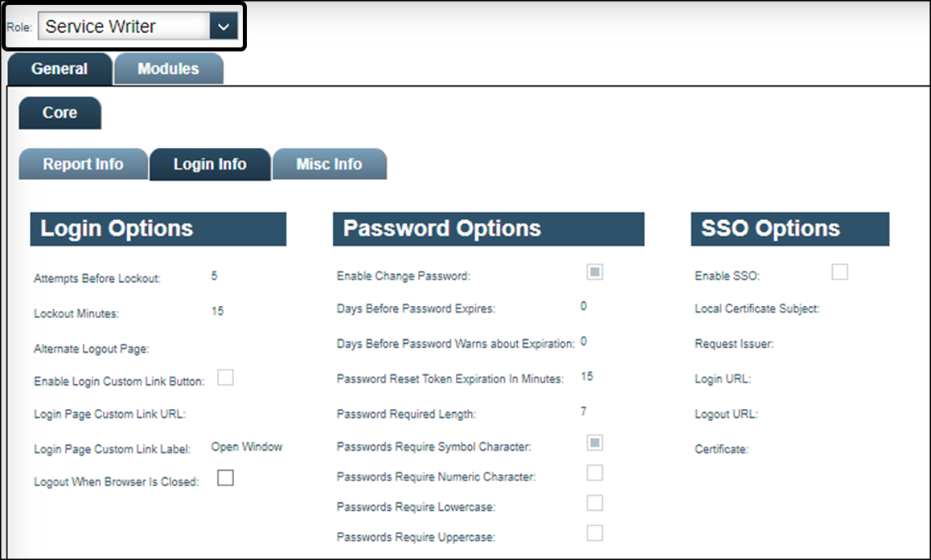
Task: Toggle Passwords Require Symbol Character checkbox
Action: [595, 443]
